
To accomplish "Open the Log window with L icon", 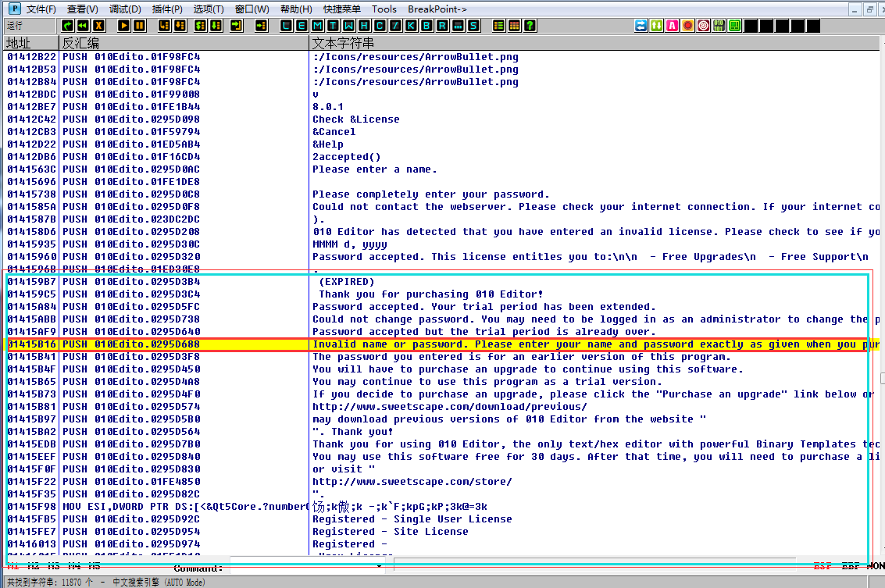I will click(286, 26).
